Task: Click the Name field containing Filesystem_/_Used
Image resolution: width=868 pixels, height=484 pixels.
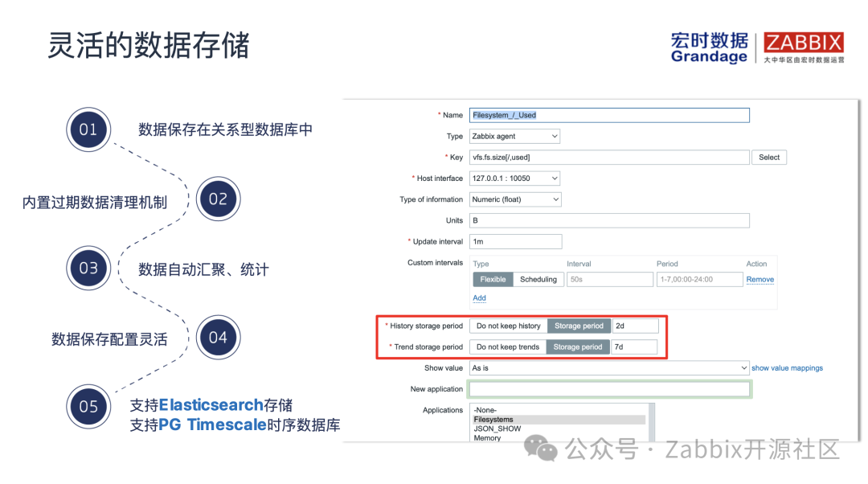Action: point(609,115)
